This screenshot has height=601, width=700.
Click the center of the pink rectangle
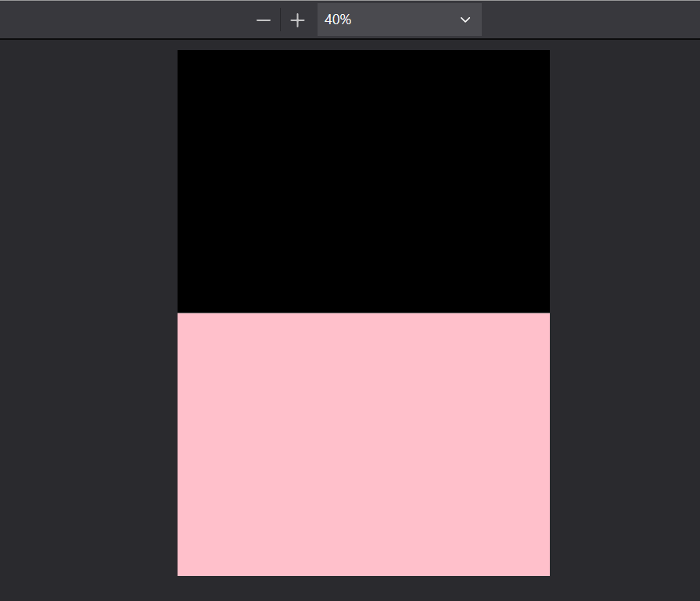[x=364, y=445]
